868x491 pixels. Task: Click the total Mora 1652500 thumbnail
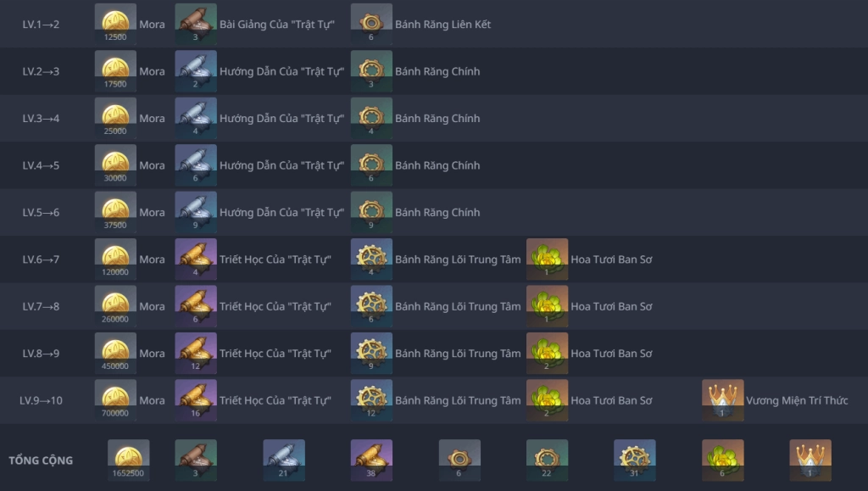[x=129, y=460]
